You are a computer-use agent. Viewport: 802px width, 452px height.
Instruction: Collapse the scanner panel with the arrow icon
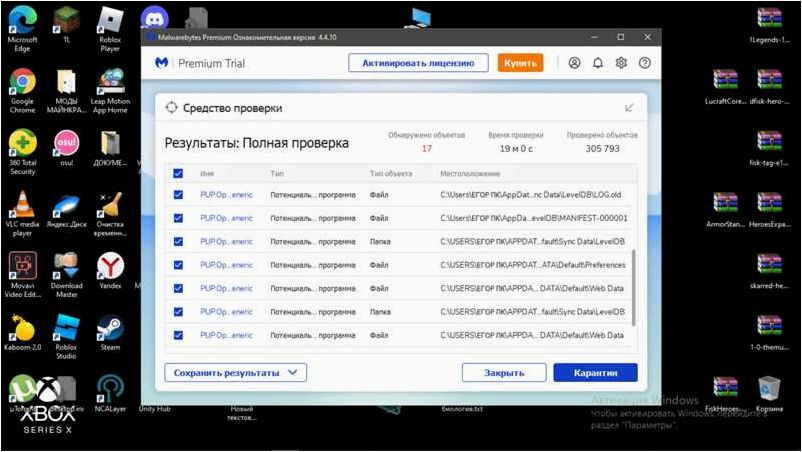(629, 107)
